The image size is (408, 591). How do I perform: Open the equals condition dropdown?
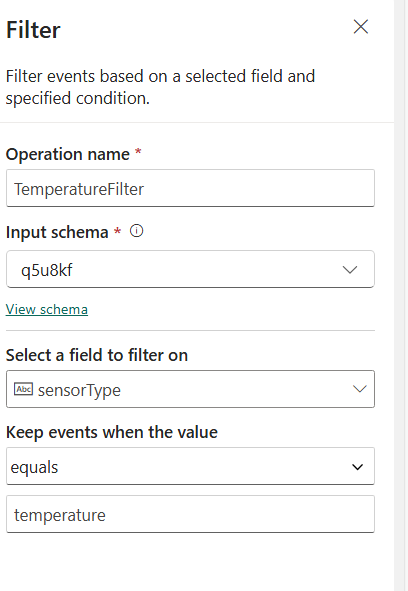click(190, 466)
